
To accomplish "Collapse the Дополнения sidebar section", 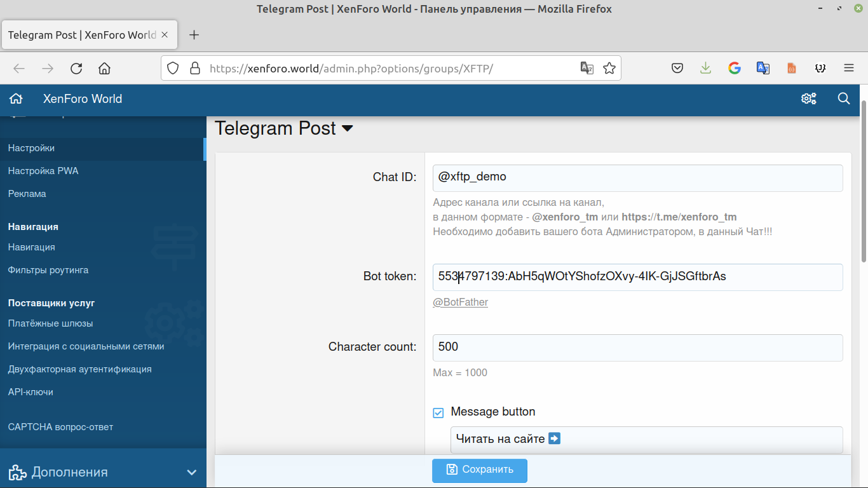I will [191, 472].
